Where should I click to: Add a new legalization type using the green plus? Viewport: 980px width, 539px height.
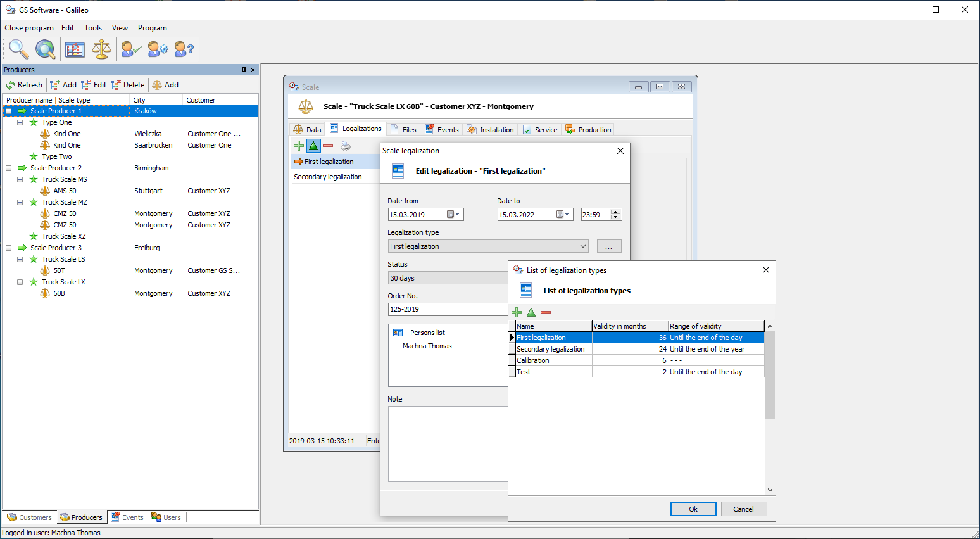coord(517,312)
